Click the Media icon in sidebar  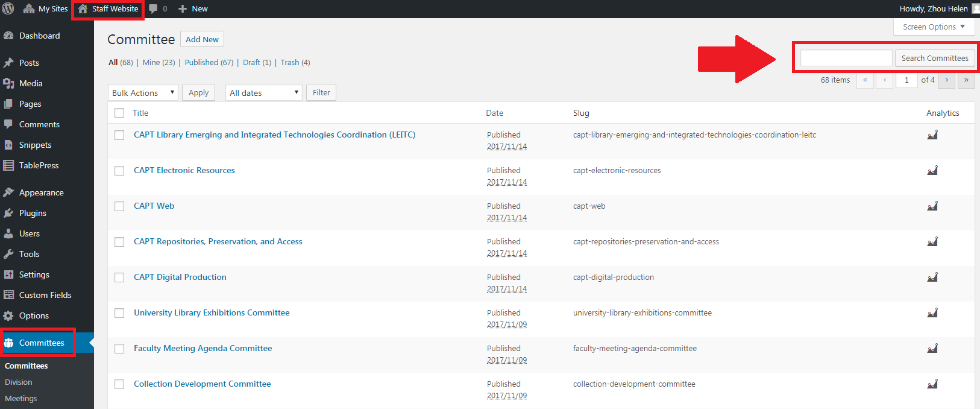tap(8, 83)
